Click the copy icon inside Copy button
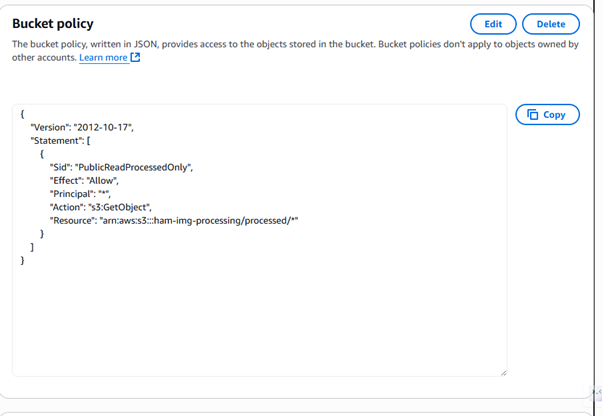 (x=533, y=114)
